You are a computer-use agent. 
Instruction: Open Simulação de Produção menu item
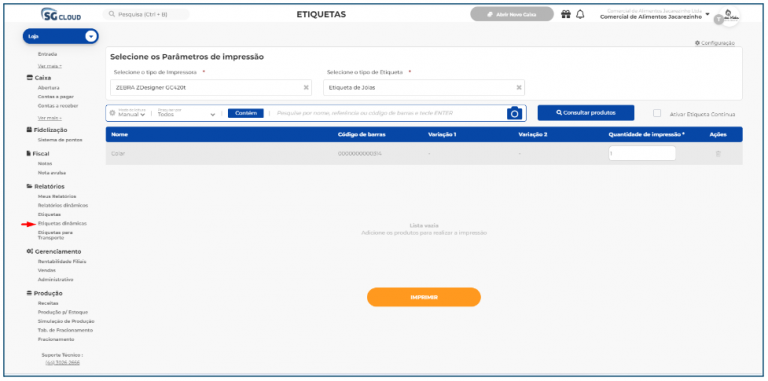coord(66,321)
